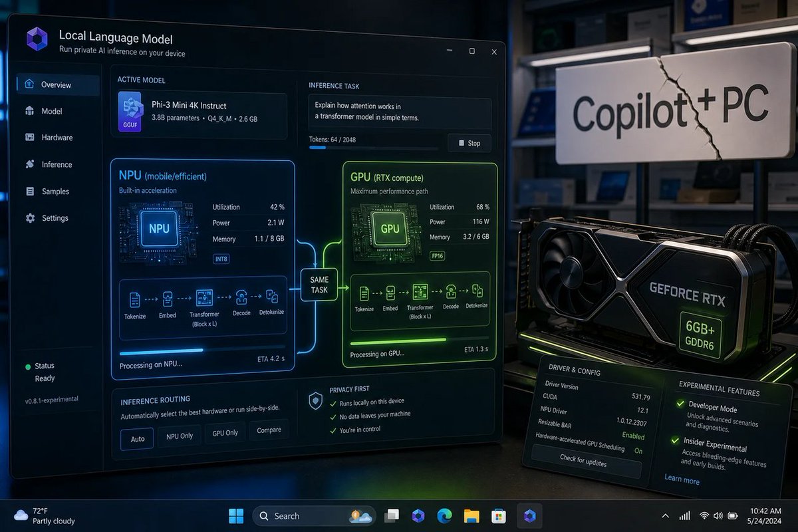
Task: Select Auto inference routing
Action: (137, 438)
